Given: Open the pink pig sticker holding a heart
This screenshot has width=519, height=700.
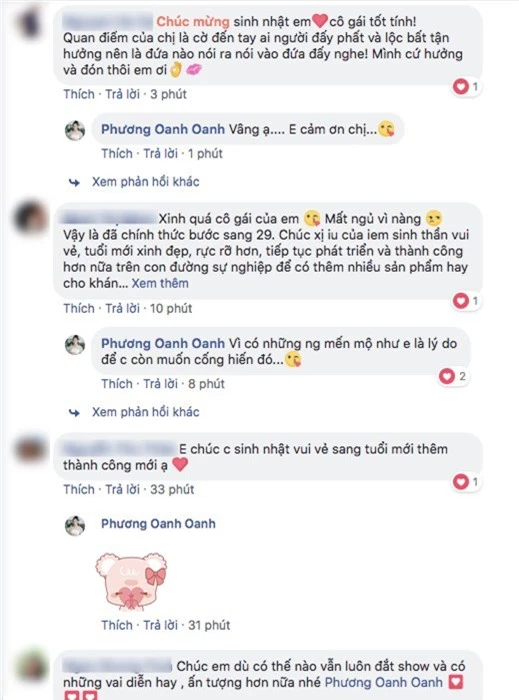Looking at the screenshot, I should (x=131, y=580).
